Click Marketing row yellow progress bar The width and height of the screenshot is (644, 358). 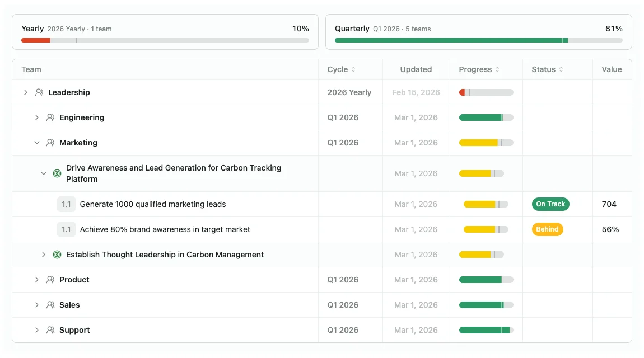click(x=486, y=143)
